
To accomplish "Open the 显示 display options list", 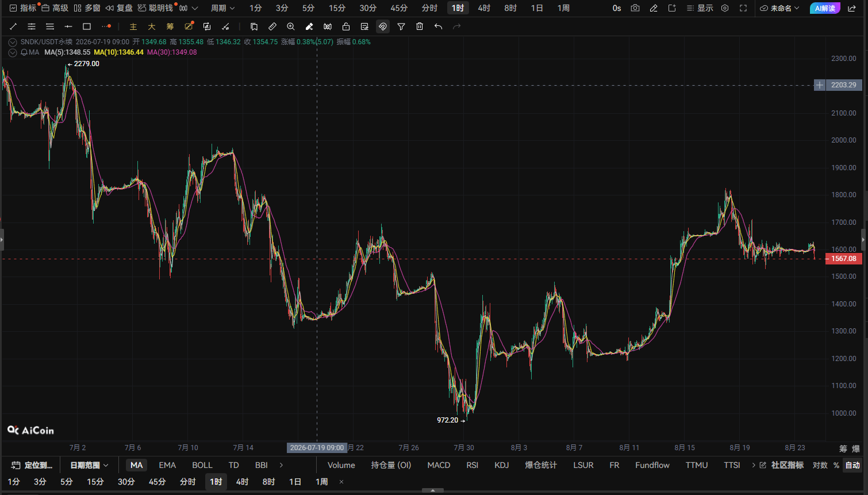I will [x=700, y=8].
